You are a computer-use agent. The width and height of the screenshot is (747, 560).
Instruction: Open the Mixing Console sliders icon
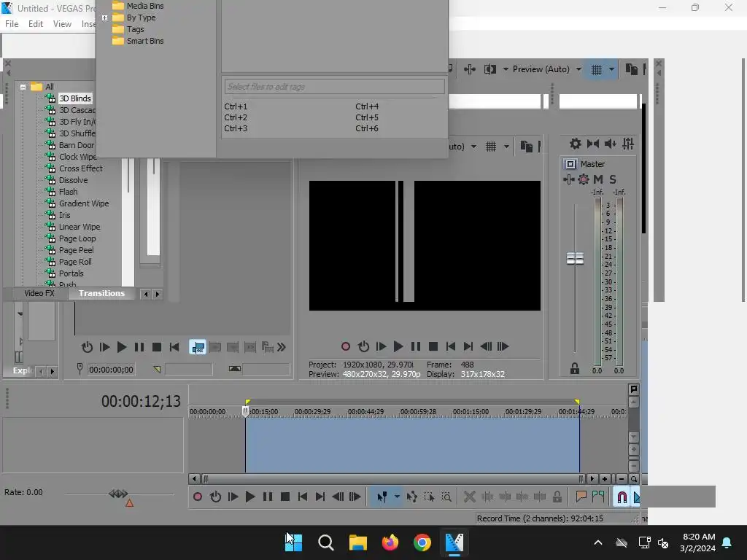628,144
